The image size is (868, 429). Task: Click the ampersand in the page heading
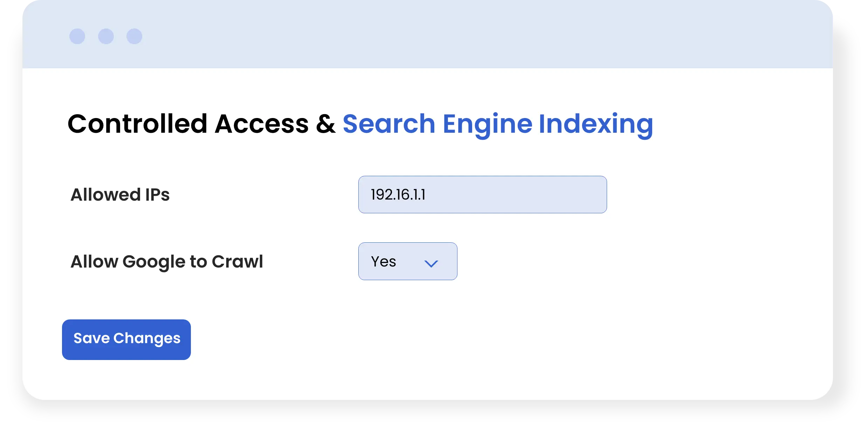(x=325, y=124)
